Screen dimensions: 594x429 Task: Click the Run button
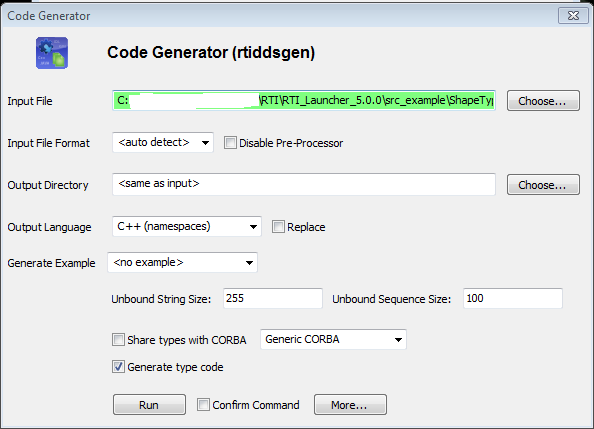149,405
